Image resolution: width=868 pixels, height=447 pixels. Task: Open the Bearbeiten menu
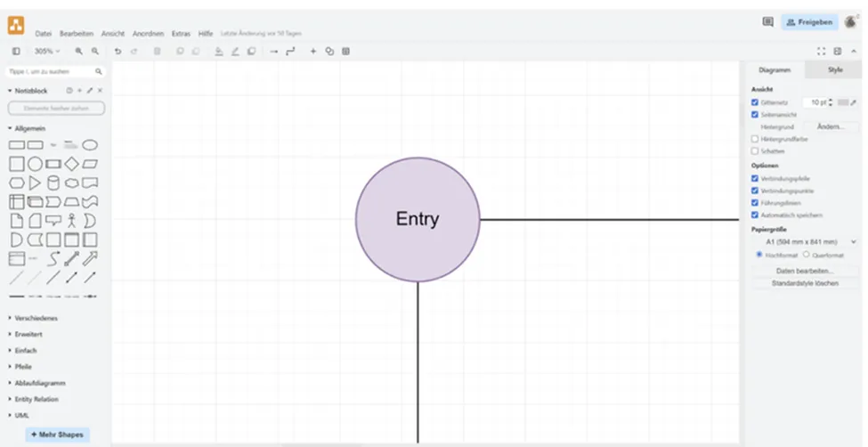click(x=77, y=34)
